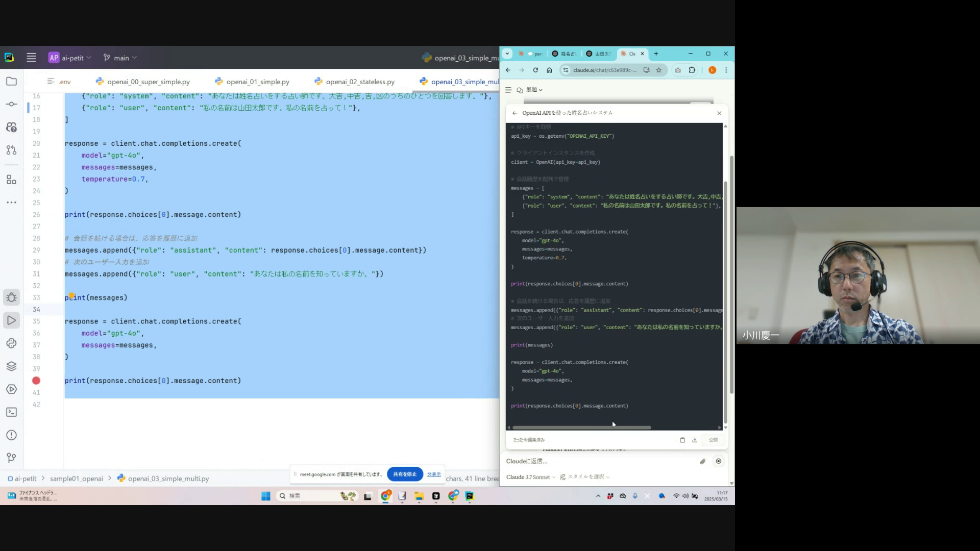980x551 pixels.
Task: Toggle bookmark star in address bar
Action: [x=659, y=70]
